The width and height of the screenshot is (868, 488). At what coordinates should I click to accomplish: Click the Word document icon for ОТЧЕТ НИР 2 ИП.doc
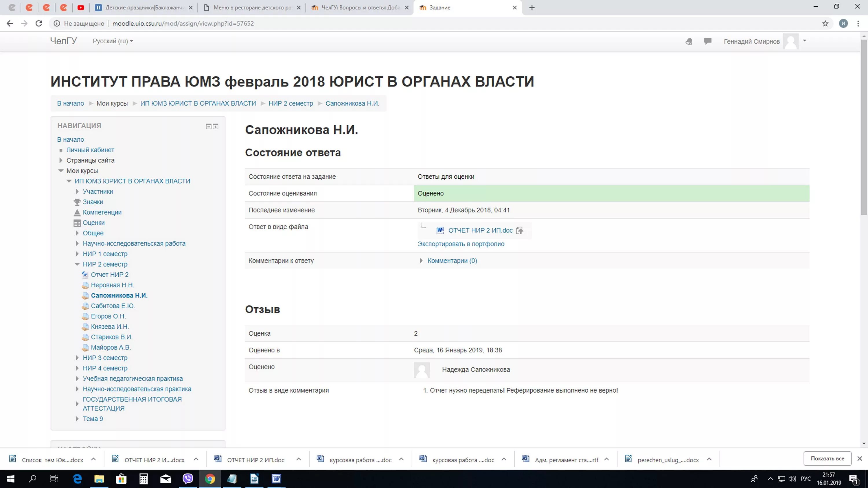point(440,230)
